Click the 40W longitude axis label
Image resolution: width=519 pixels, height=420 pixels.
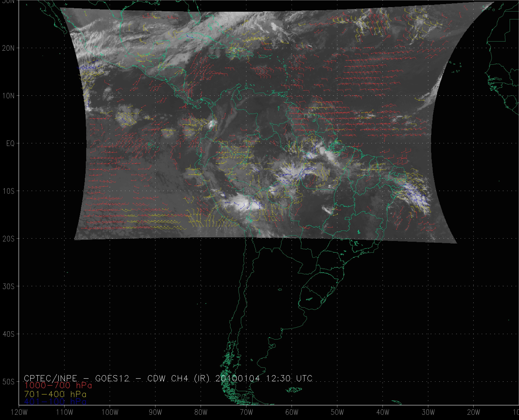pyautogui.click(x=383, y=412)
